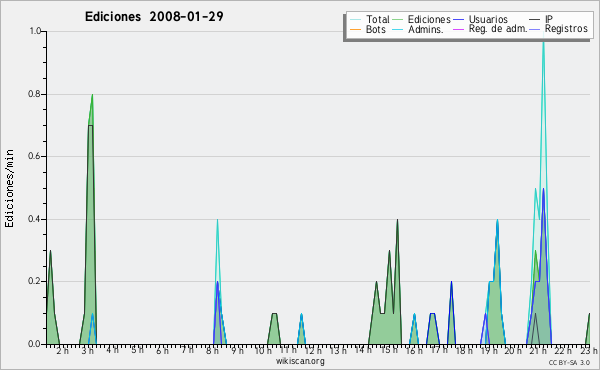This screenshot has height=370, width=600.
Task: Click the Total peak just after 8 h
Action: click(217, 222)
